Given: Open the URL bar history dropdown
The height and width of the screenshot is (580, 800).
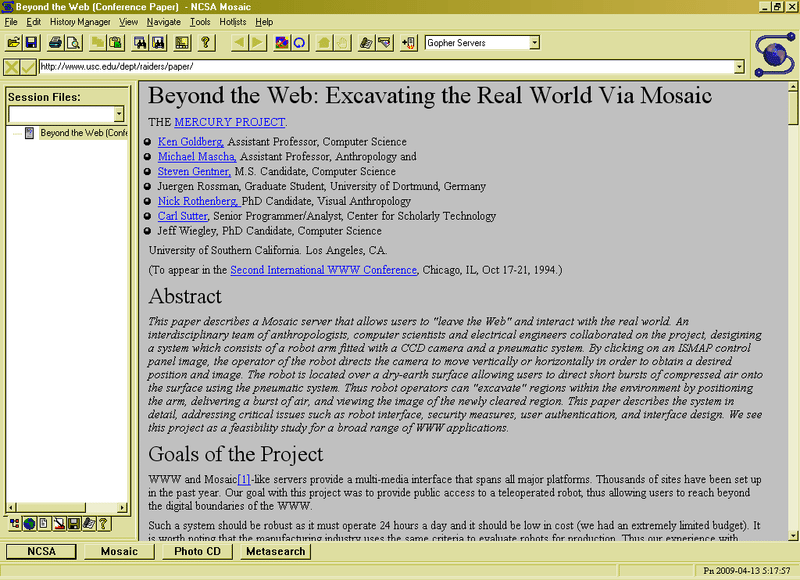Looking at the screenshot, I should [738, 67].
